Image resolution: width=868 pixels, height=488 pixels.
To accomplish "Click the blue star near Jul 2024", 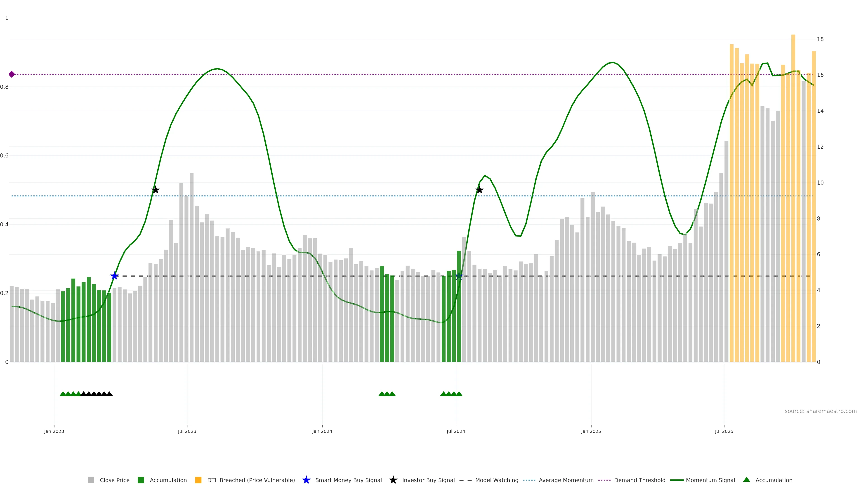I will [459, 276].
